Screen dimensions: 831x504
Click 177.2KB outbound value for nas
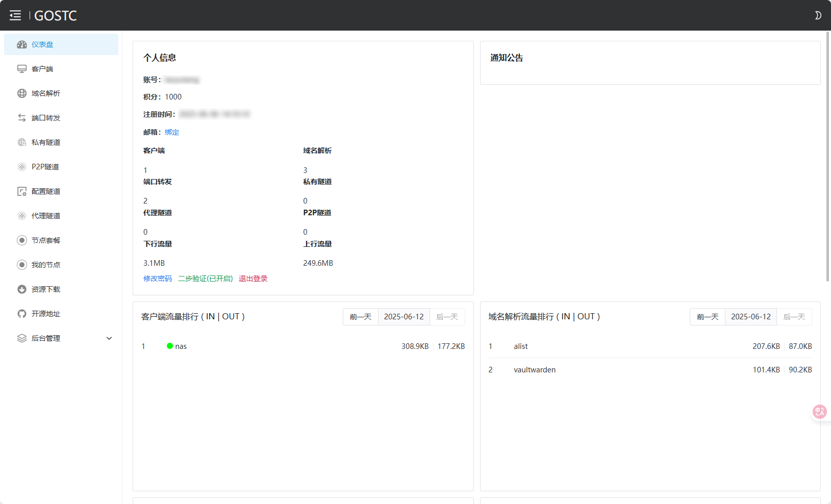pyautogui.click(x=451, y=346)
